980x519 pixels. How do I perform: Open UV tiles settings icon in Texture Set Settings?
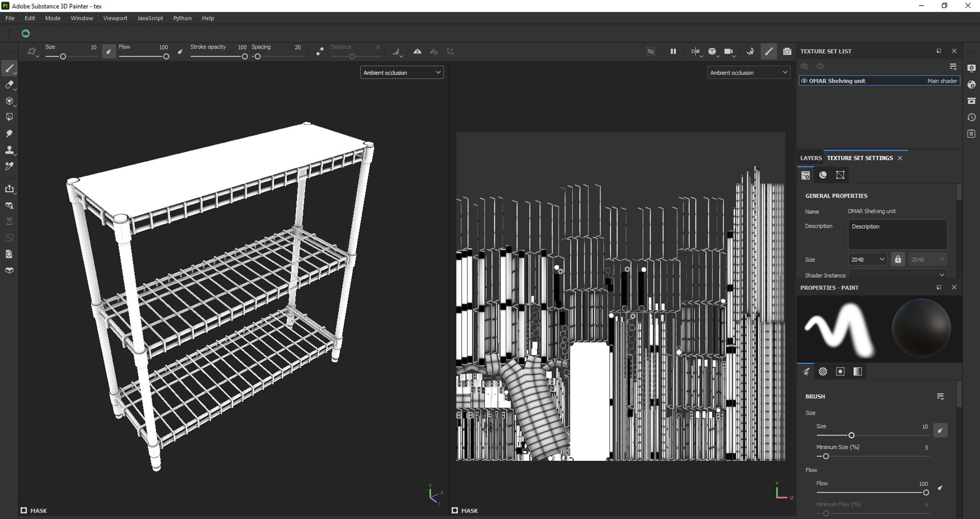(840, 175)
